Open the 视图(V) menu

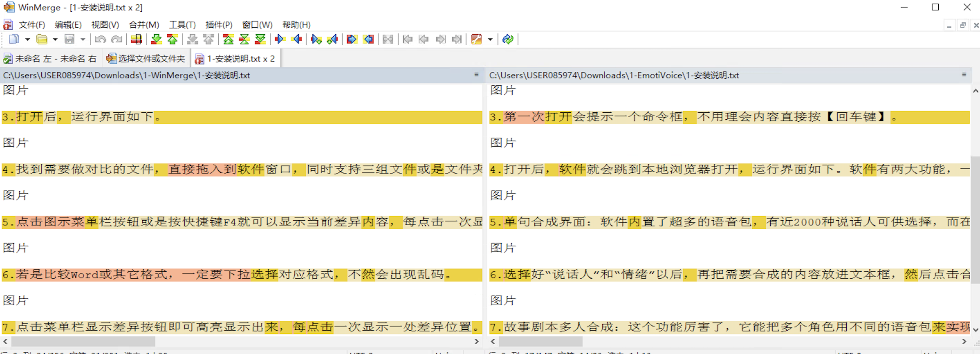click(105, 25)
